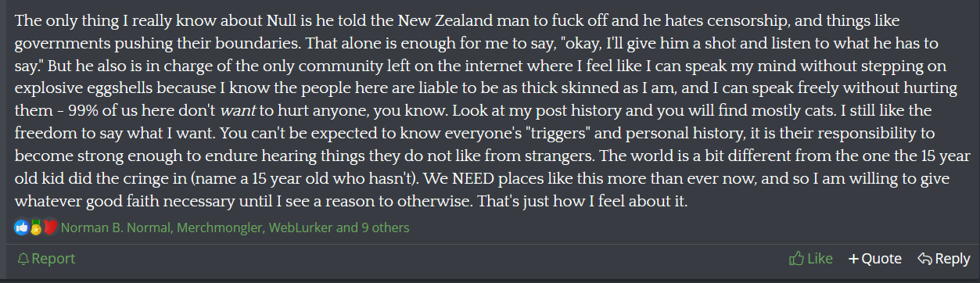Click the gold medal reaction icon
This screenshot has height=283, width=980.
[x=35, y=228]
